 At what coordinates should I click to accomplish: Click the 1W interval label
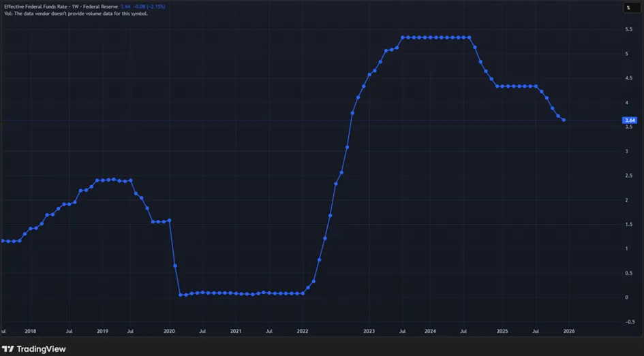click(75, 7)
